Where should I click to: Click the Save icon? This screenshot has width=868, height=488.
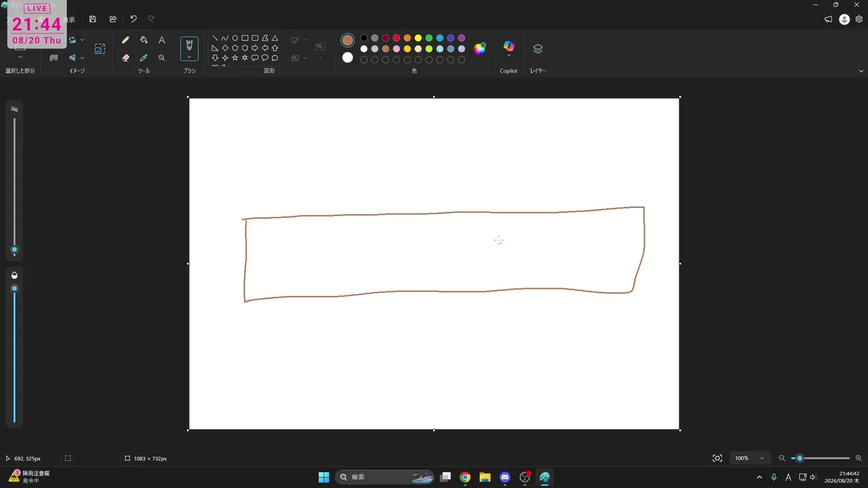click(93, 19)
